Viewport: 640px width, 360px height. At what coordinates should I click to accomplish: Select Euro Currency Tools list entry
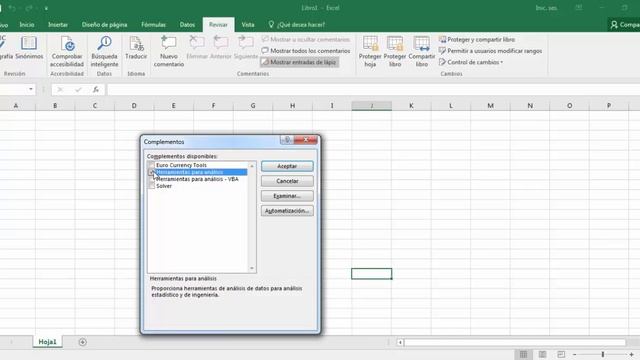181,165
